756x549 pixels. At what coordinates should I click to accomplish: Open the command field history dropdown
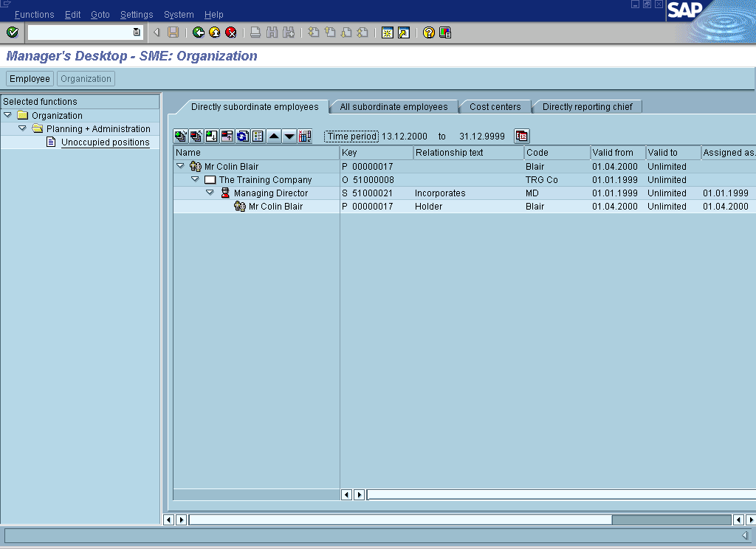(137, 32)
